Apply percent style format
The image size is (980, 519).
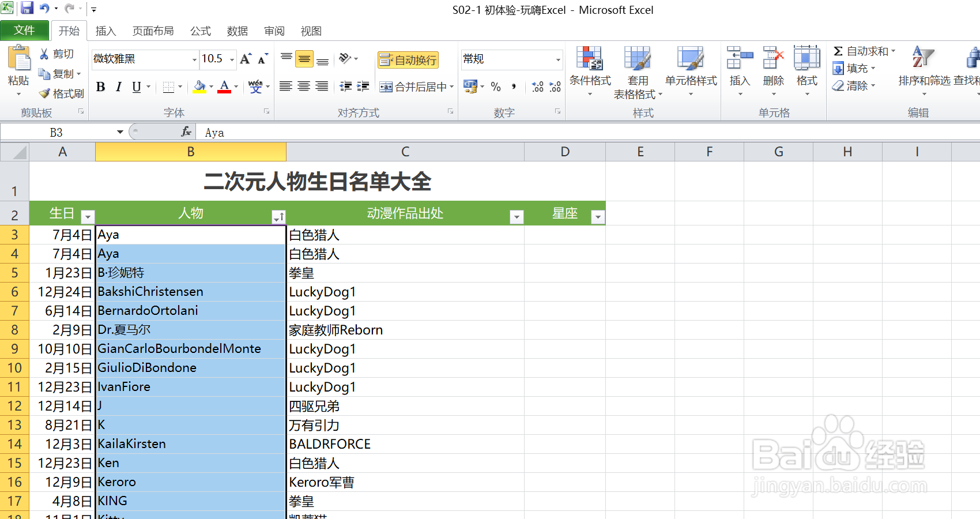(x=496, y=86)
